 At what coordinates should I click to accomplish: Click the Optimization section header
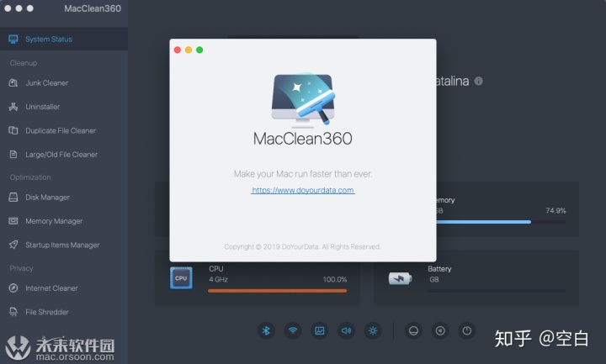click(x=30, y=177)
